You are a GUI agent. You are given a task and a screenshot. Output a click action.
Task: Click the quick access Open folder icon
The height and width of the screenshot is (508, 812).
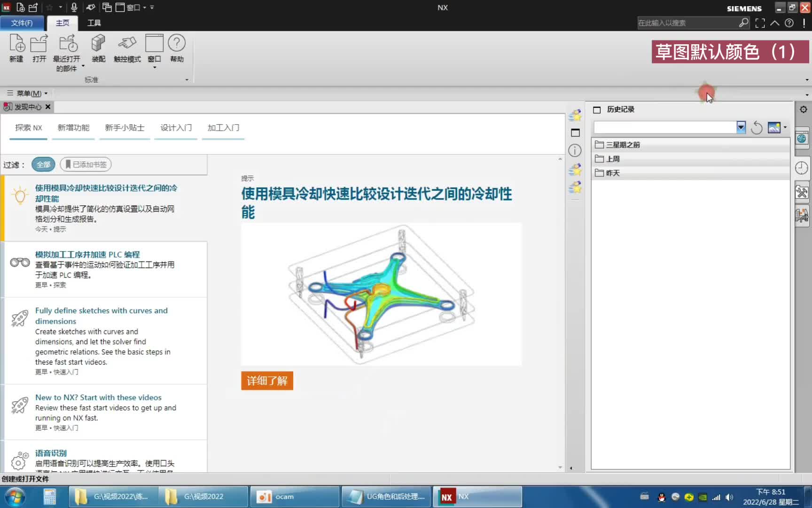[x=33, y=8]
